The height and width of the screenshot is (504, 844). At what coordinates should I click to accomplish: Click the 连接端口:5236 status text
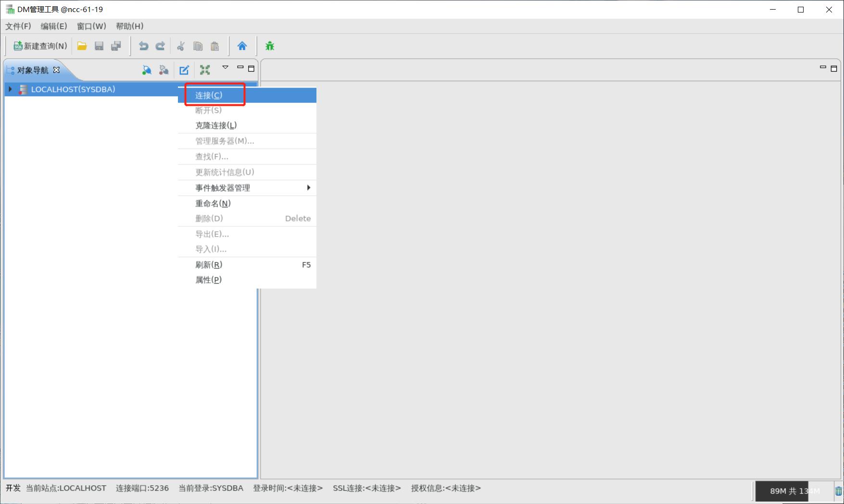(142, 488)
